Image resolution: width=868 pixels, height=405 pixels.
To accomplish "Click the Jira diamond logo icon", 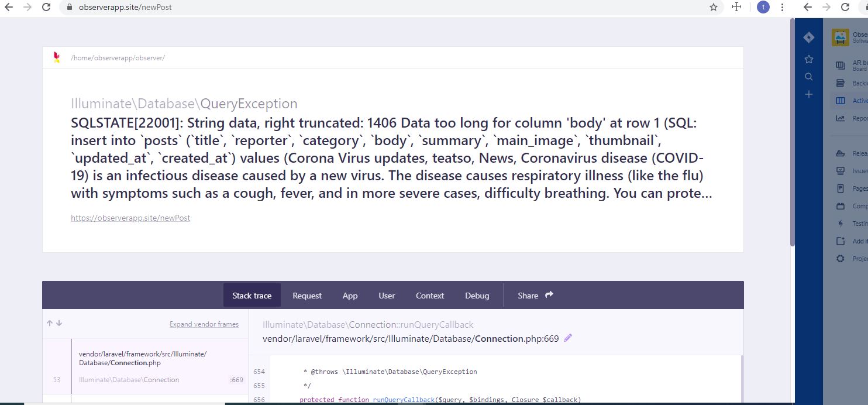I will [x=808, y=37].
